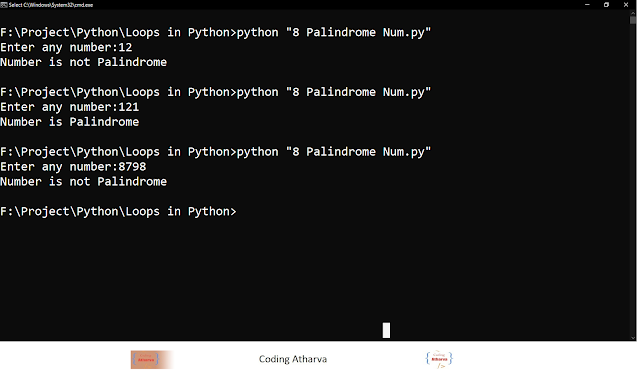Click the first python "8 Palindrome Num.py" command
The height and width of the screenshot is (376, 640).
click(x=334, y=32)
